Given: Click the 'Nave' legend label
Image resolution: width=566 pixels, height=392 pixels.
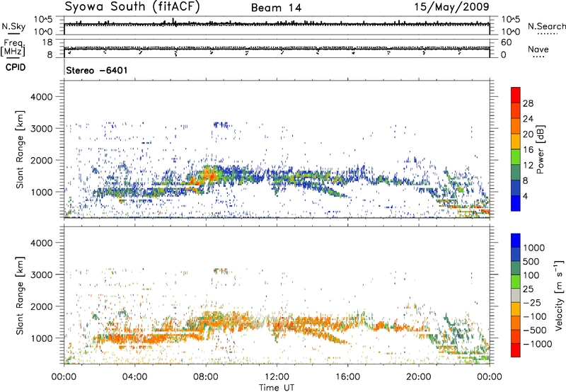Looking at the screenshot, I should pyautogui.click(x=538, y=49).
